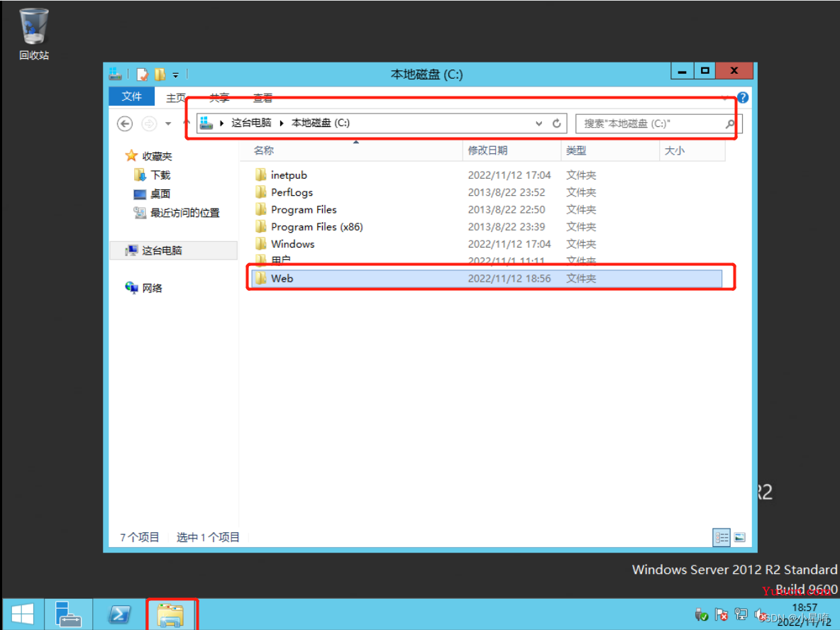The height and width of the screenshot is (630, 840).
Task: Select the inetpub folder icon
Action: pyautogui.click(x=261, y=175)
